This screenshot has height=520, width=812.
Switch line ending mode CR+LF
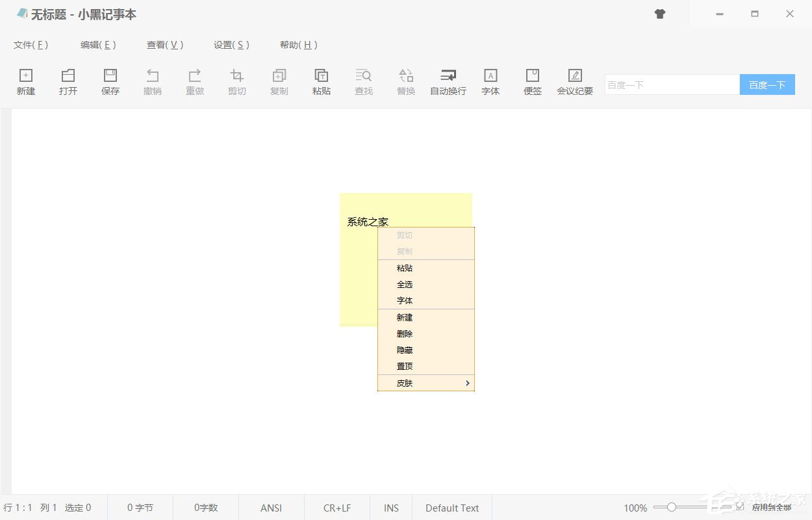336,508
